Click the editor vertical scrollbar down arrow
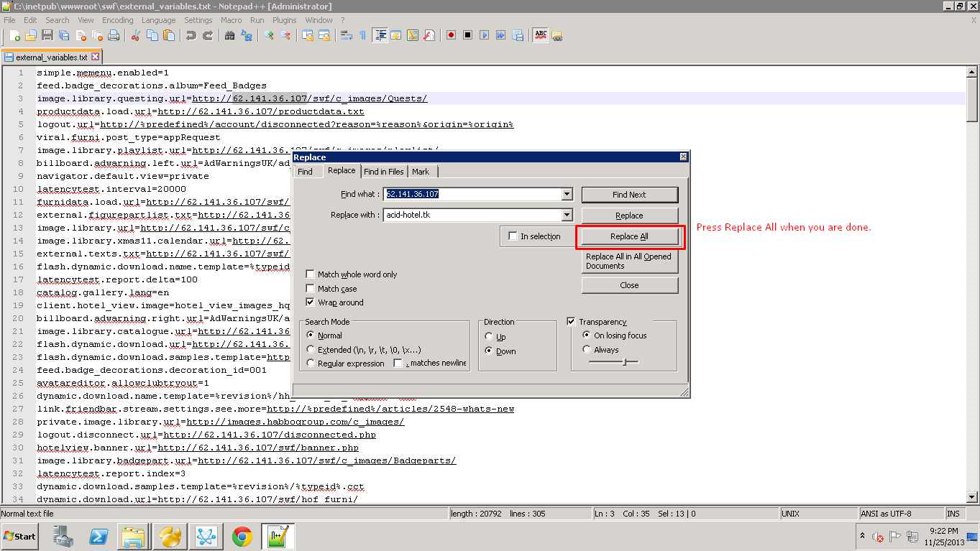This screenshot has width=980, height=551. tap(973, 496)
